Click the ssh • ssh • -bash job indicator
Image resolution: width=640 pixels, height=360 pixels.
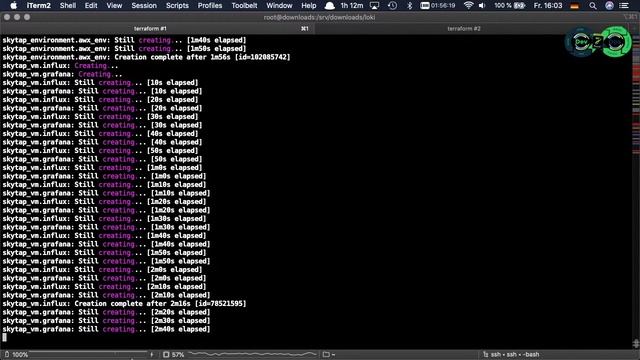point(511,355)
